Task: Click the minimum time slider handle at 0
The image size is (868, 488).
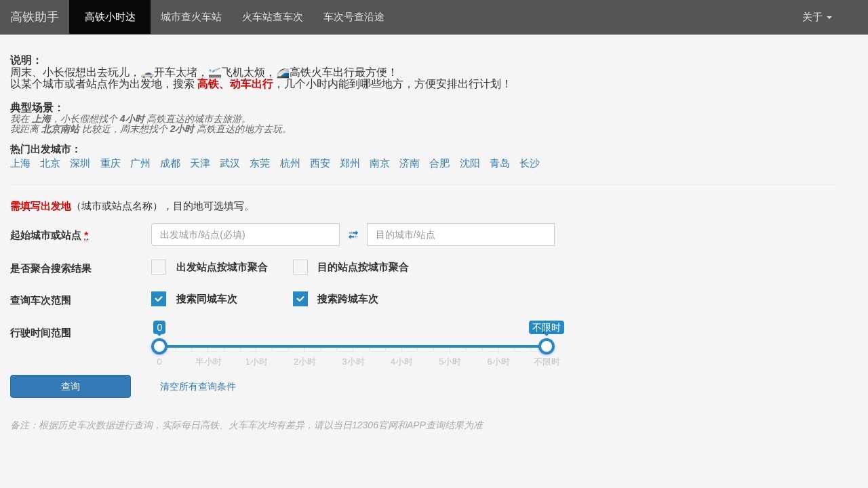Action: pos(159,346)
